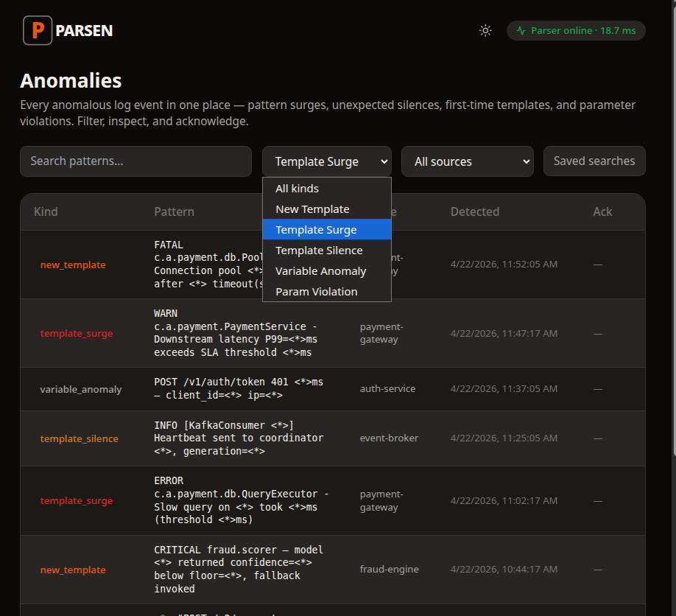Screen dimensions: 676x616
Task: Sort anomalies by the Detected column
Action: pyautogui.click(x=474, y=211)
